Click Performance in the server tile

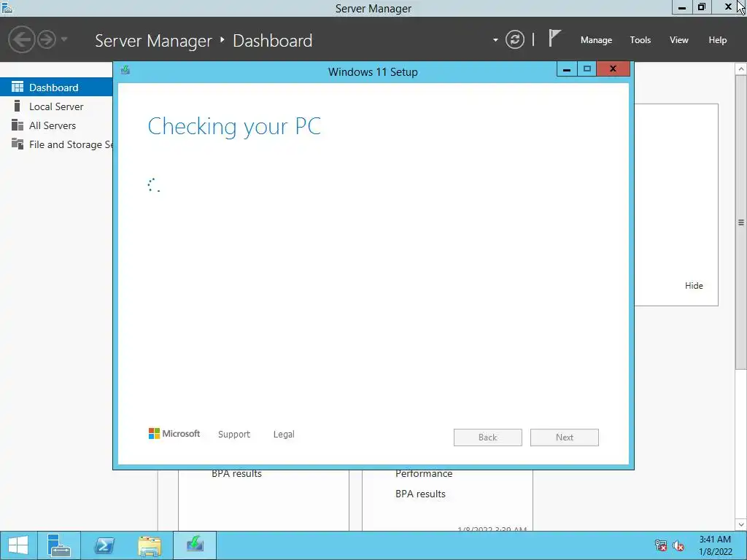(424, 474)
